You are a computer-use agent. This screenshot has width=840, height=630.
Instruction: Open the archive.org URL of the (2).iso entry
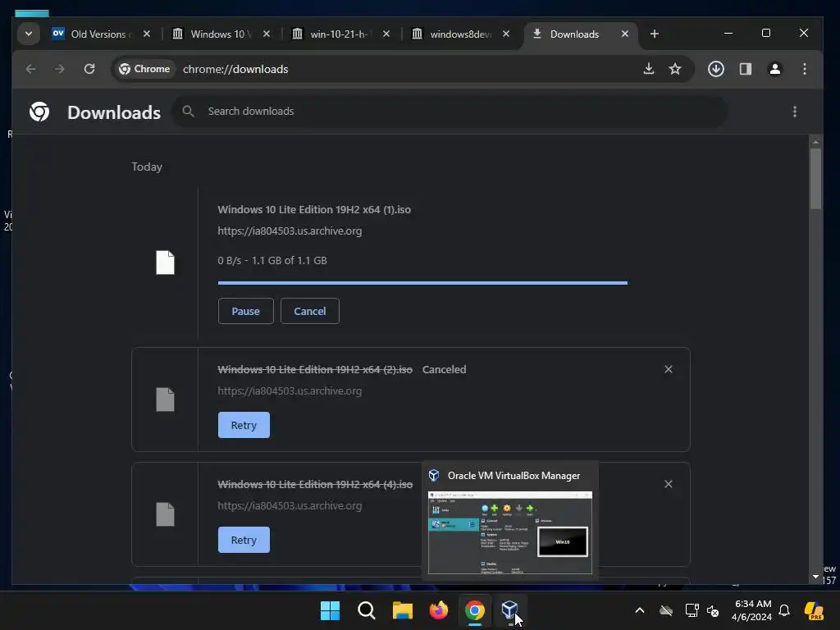pyautogui.click(x=290, y=391)
